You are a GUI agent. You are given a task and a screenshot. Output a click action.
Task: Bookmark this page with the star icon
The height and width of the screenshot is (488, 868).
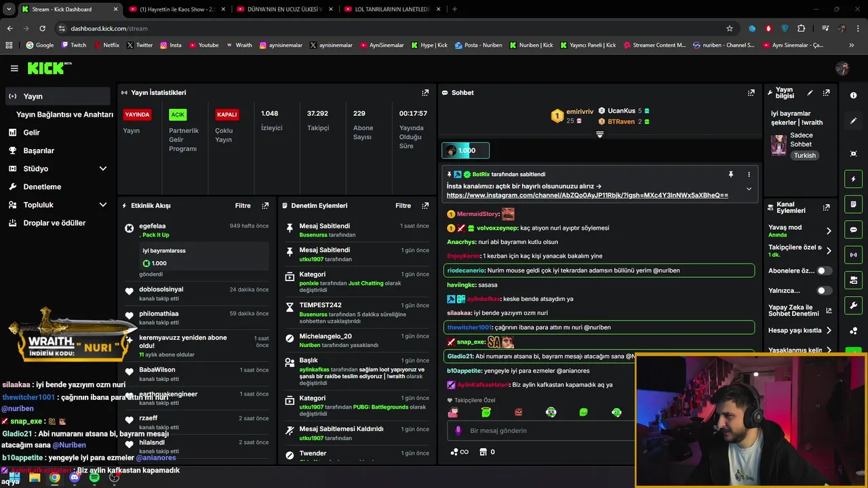tap(730, 28)
